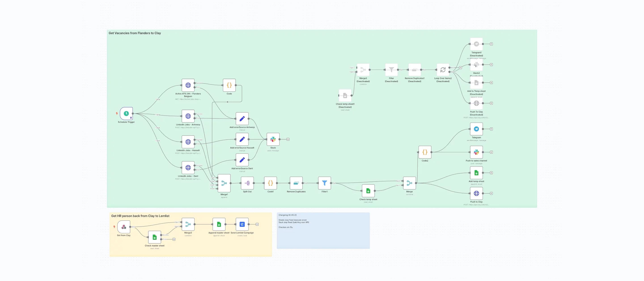This screenshot has height=281, width=644.
Task: Click the Code curly-braces node
Action: click(229, 85)
